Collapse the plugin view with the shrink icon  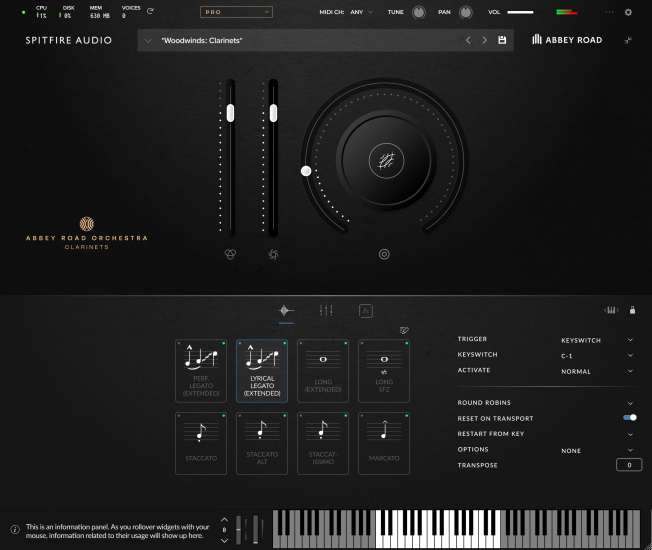coord(628,40)
